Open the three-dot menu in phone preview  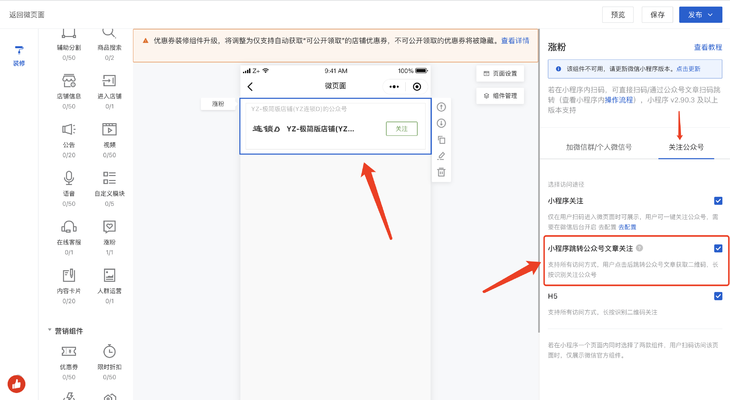[394, 87]
